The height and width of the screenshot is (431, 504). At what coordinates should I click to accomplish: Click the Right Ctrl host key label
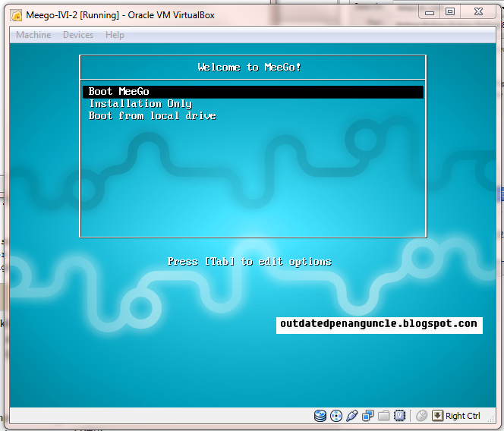pos(462,416)
